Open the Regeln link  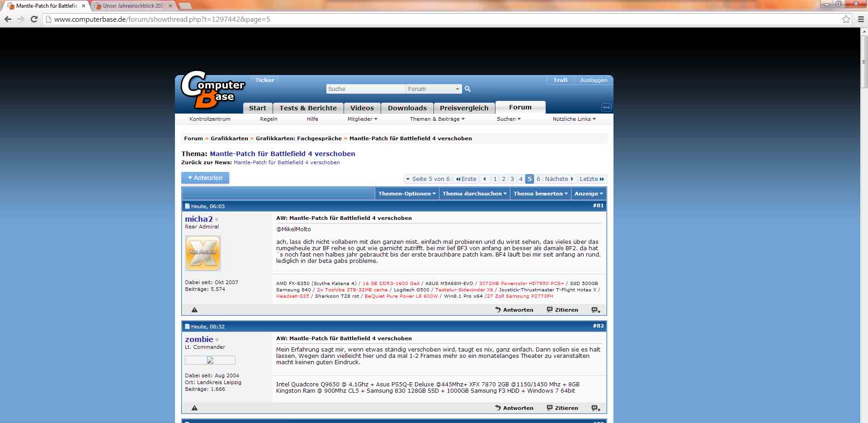[x=269, y=119]
